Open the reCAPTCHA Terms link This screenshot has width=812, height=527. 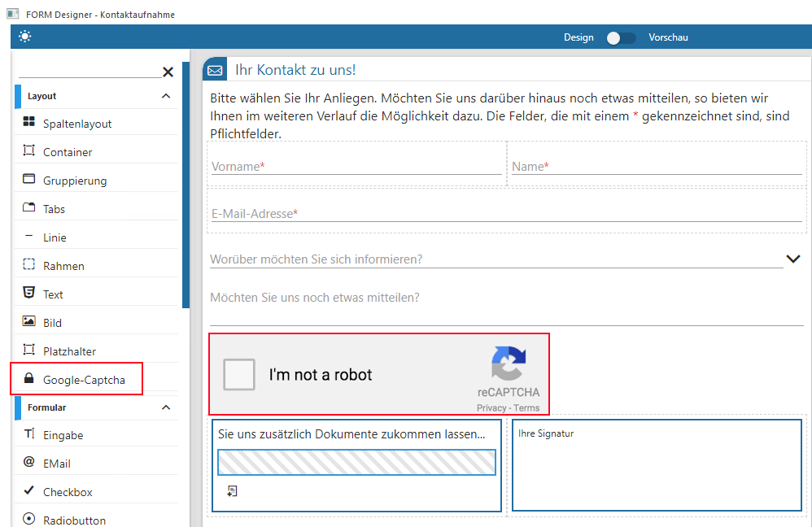[526, 408]
